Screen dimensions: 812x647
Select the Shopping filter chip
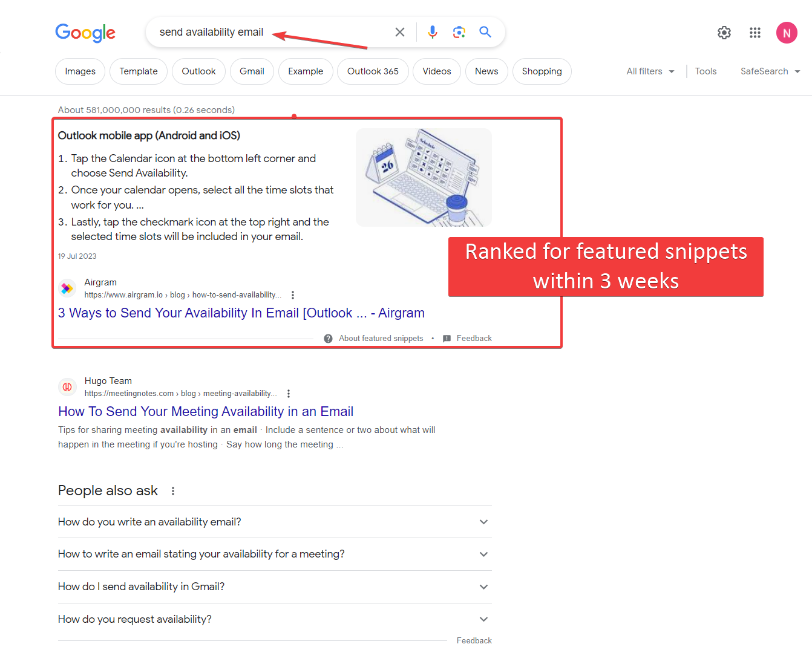point(542,71)
